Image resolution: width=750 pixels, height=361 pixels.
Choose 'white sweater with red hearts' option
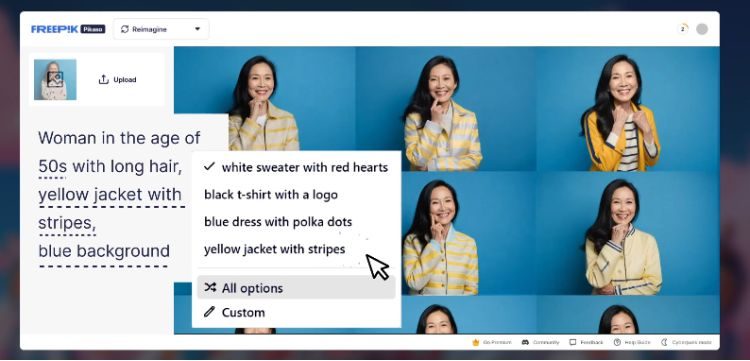(x=296, y=167)
